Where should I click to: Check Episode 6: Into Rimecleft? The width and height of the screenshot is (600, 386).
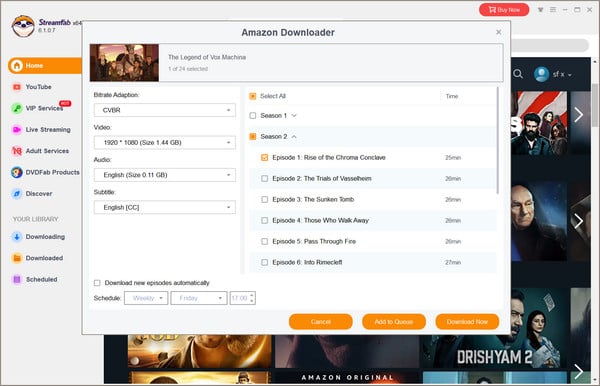(x=264, y=262)
